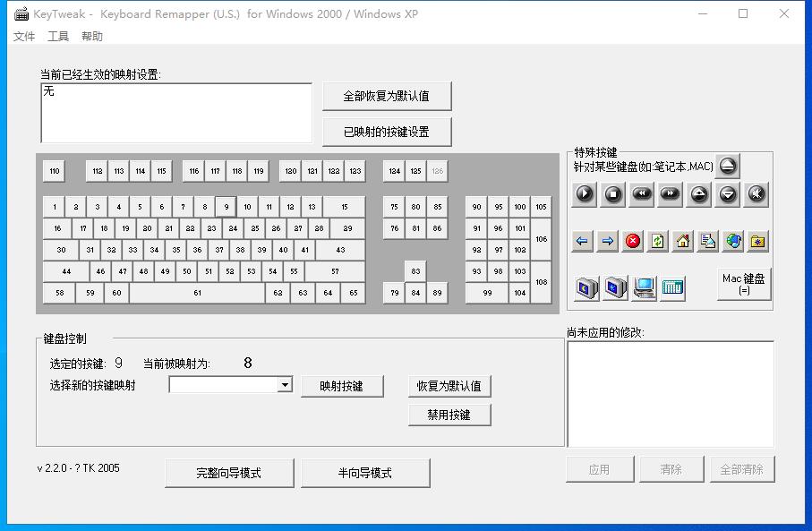Viewport: 812px width, 531px height.
Task: Open the 文件 menu
Action: click(24, 36)
